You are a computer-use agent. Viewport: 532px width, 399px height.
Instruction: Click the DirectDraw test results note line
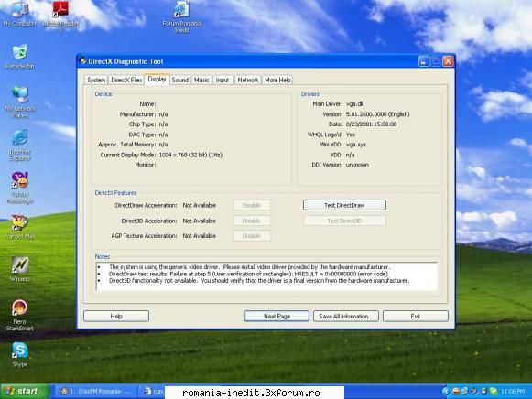(248, 274)
